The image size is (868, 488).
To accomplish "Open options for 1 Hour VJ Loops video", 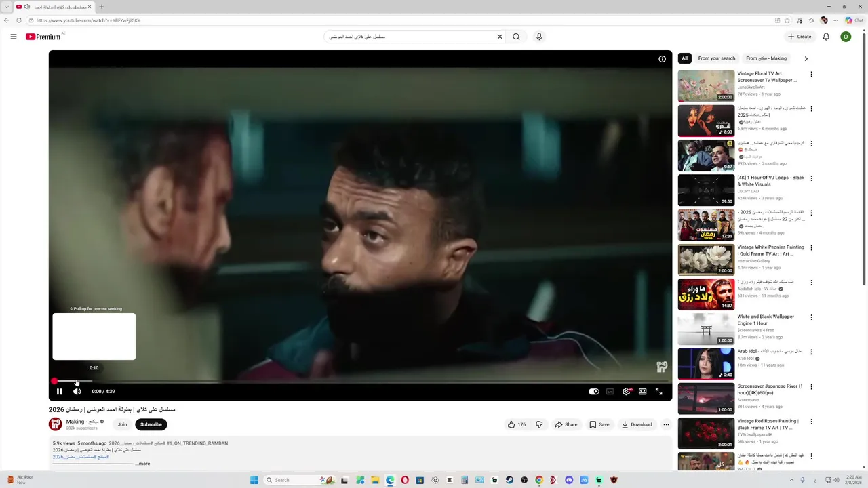I will (811, 179).
